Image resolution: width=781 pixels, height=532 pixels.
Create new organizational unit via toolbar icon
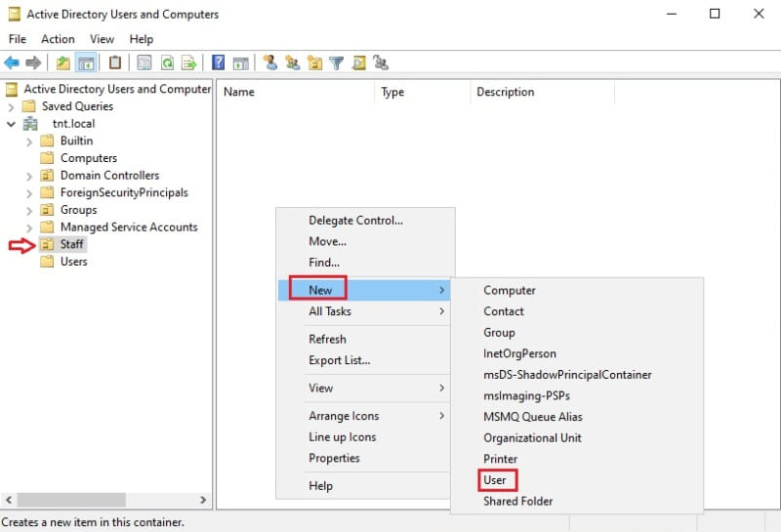tap(314, 62)
